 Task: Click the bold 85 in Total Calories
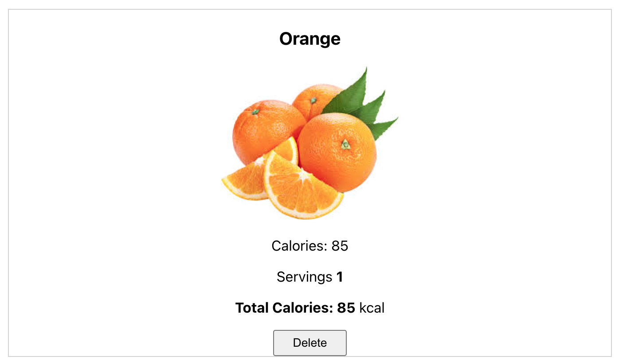(x=348, y=308)
